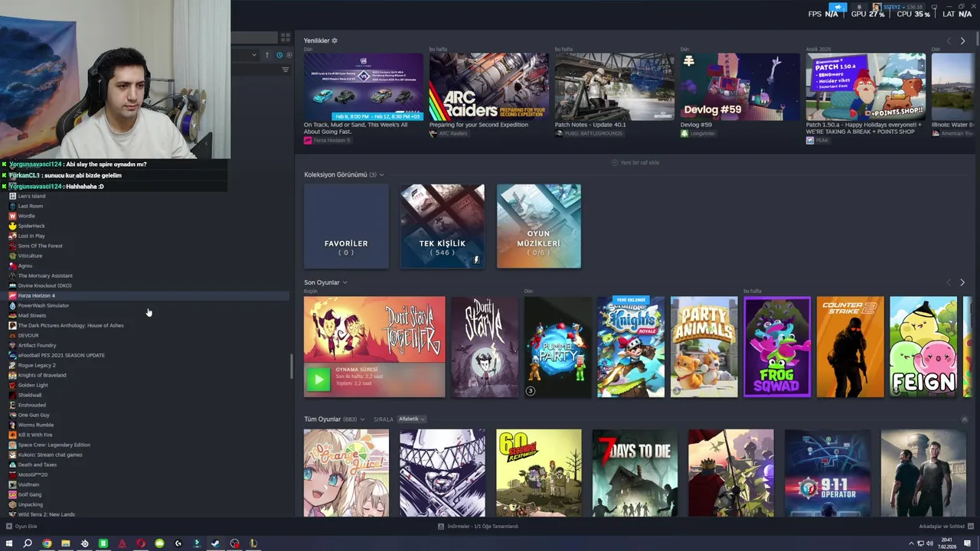Switch library sidebar to grid view icon
The width and height of the screenshot is (980, 551).
pos(286,37)
